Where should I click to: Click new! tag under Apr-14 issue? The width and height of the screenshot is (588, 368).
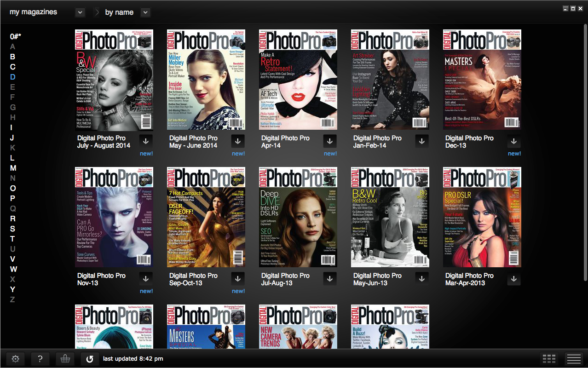330,154
